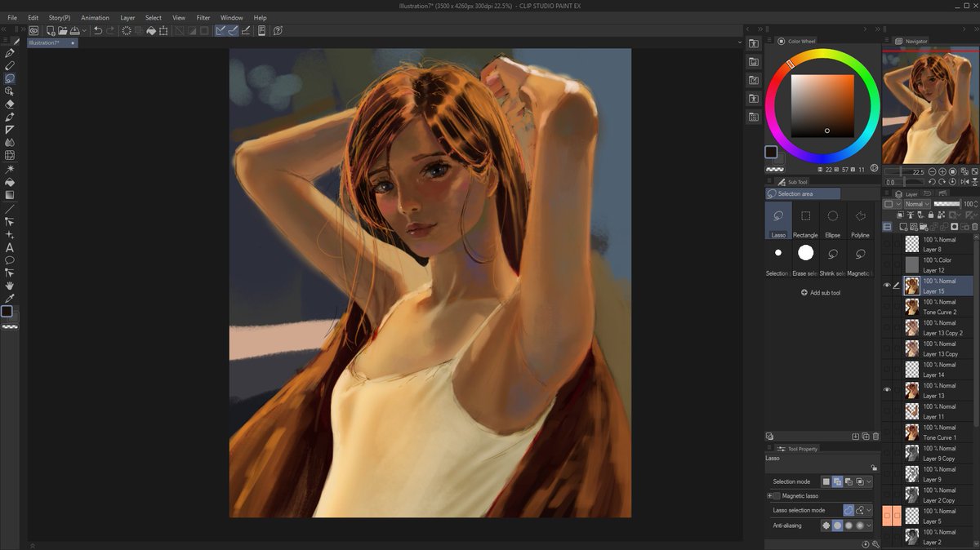Choose the Erase selection sub tool
Viewport: 980px width, 550px height.
click(x=805, y=259)
